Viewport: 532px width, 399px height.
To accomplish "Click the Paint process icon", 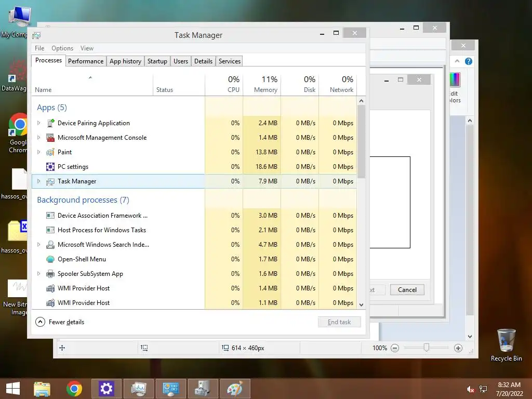I will (50, 152).
